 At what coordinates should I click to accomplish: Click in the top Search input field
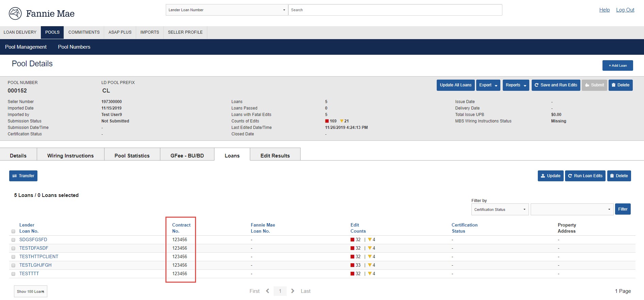click(x=395, y=10)
